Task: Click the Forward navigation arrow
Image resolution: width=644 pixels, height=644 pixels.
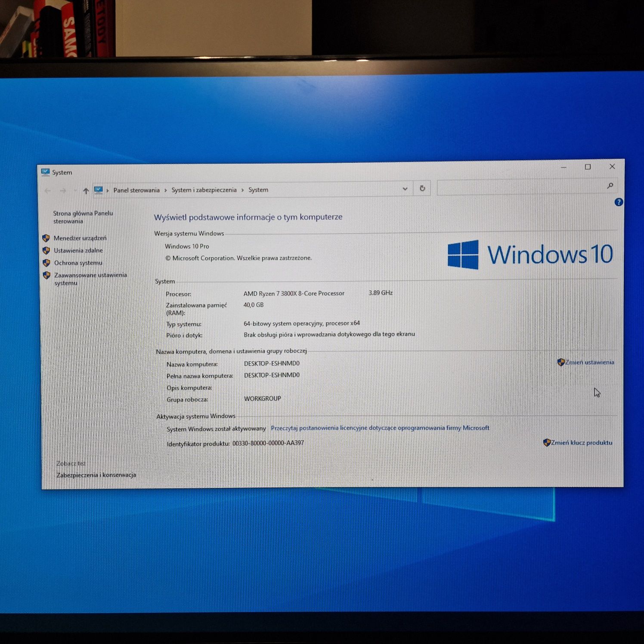Action: [63, 191]
